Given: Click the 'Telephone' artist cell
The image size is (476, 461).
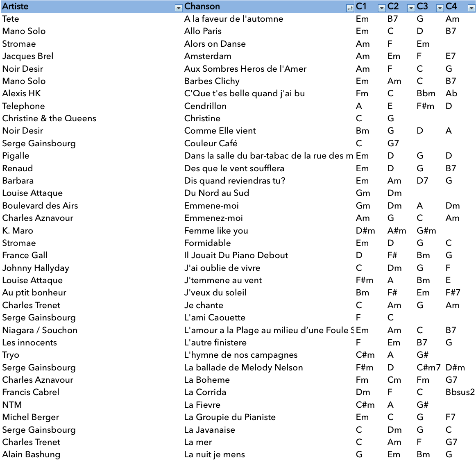Looking at the screenshot, I should pos(23,106).
